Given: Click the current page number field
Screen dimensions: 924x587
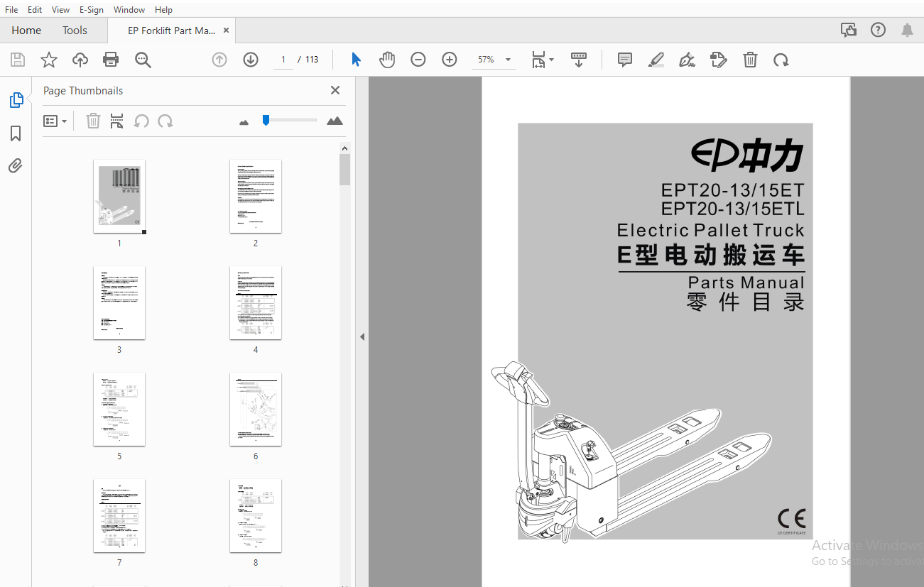Looking at the screenshot, I should 283,60.
